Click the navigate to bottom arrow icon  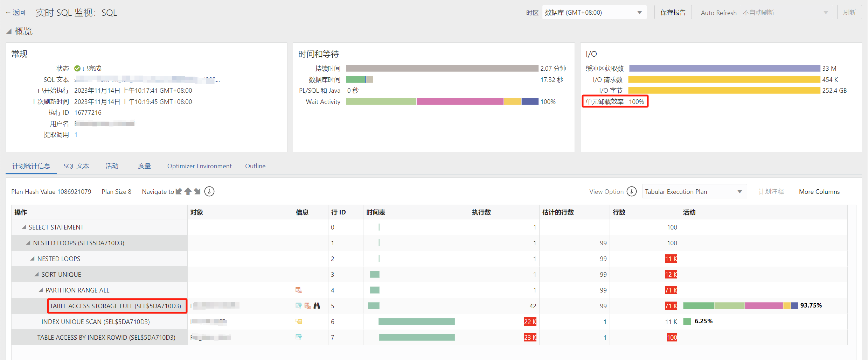click(197, 191)
